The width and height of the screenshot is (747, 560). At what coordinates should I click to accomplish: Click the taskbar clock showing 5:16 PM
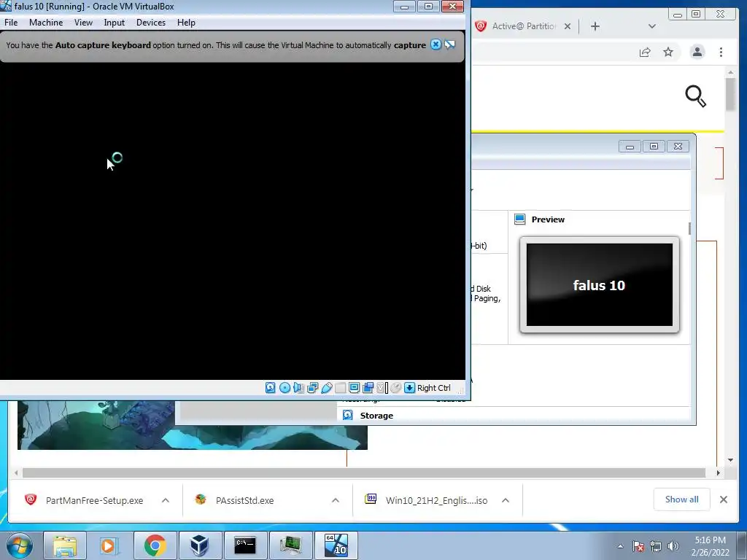pos(711,546)
